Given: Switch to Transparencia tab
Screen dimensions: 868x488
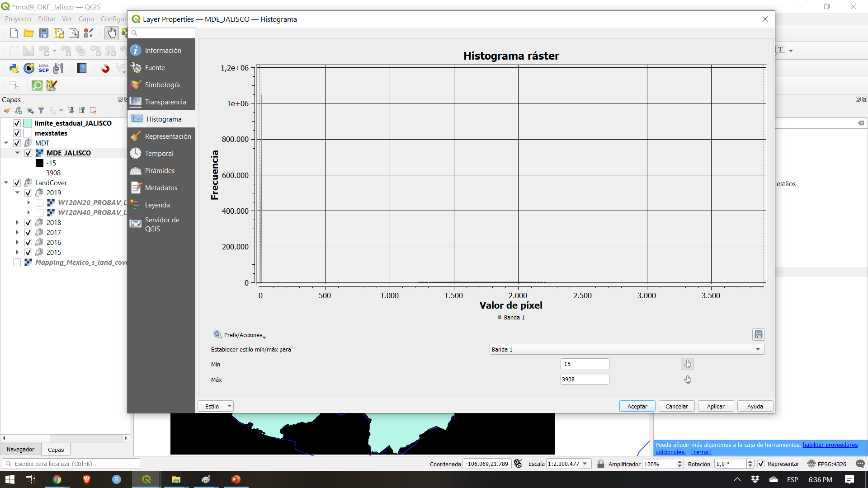Looking at the screenshot, I should (x=161, y=102).
